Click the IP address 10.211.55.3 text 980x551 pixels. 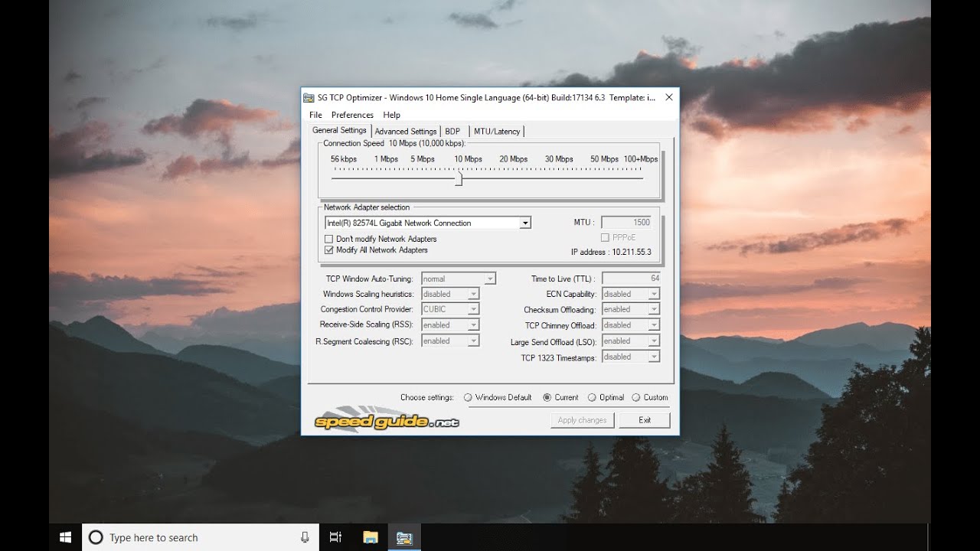click(x=611, y=252)
